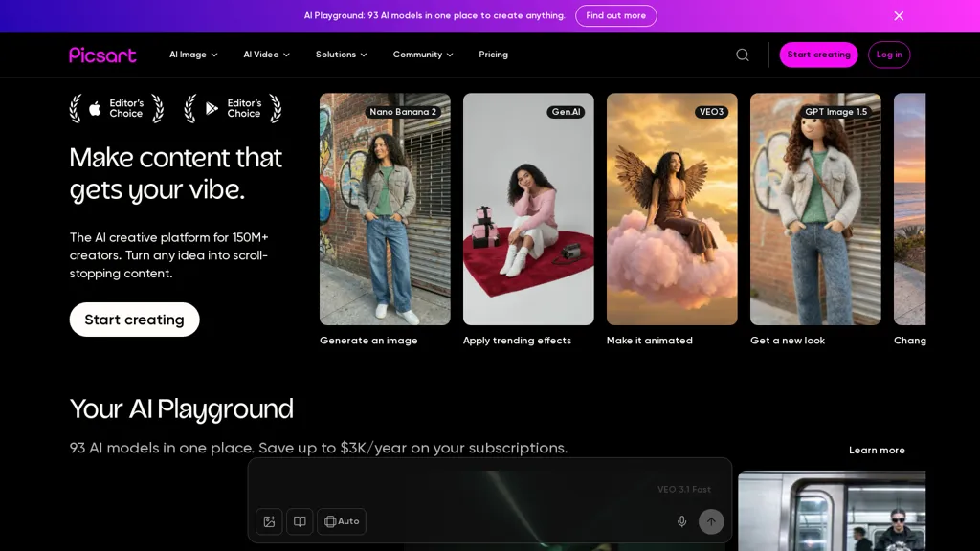Expand the AI Video menu

[x=266, y=55]
